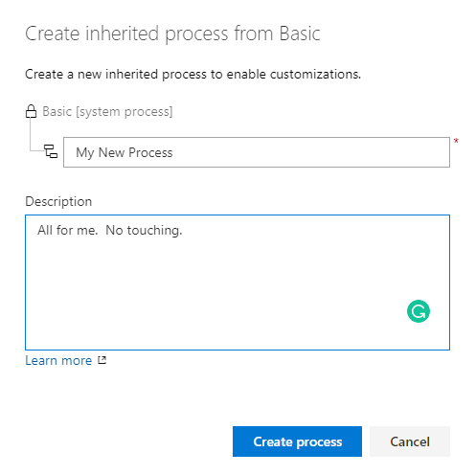Click the 'Create a new inherited process' subtitle text
Image resolution: width=476 pixels, height=475 pixels.
click(193, 75)
